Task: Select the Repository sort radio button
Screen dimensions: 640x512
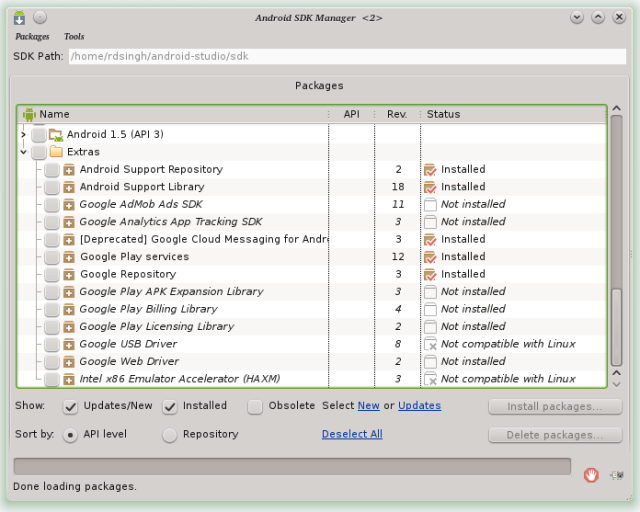Action: click(169, 435)
